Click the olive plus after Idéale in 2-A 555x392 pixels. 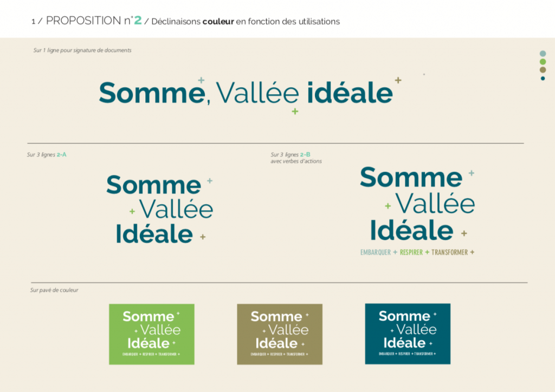click(203, 237)
